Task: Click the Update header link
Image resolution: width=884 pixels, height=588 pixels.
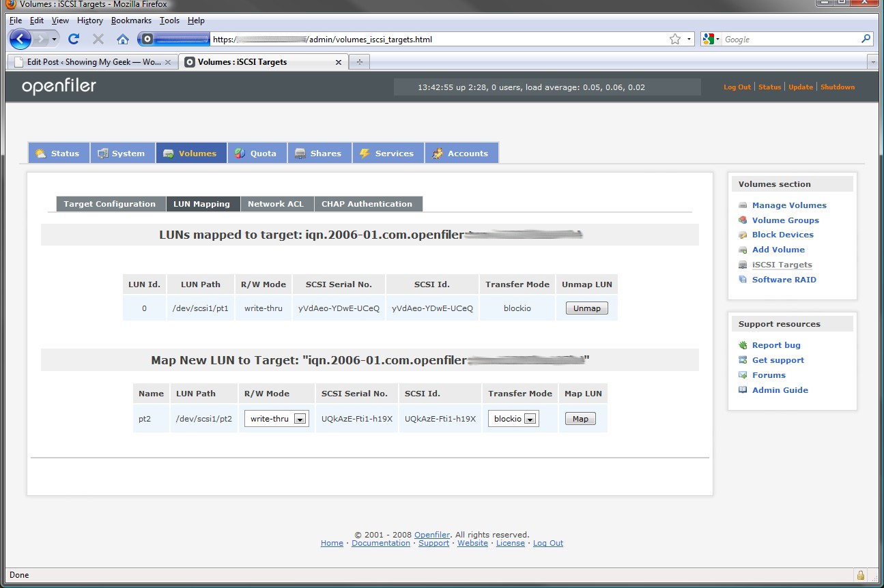Action: (801, 87)
